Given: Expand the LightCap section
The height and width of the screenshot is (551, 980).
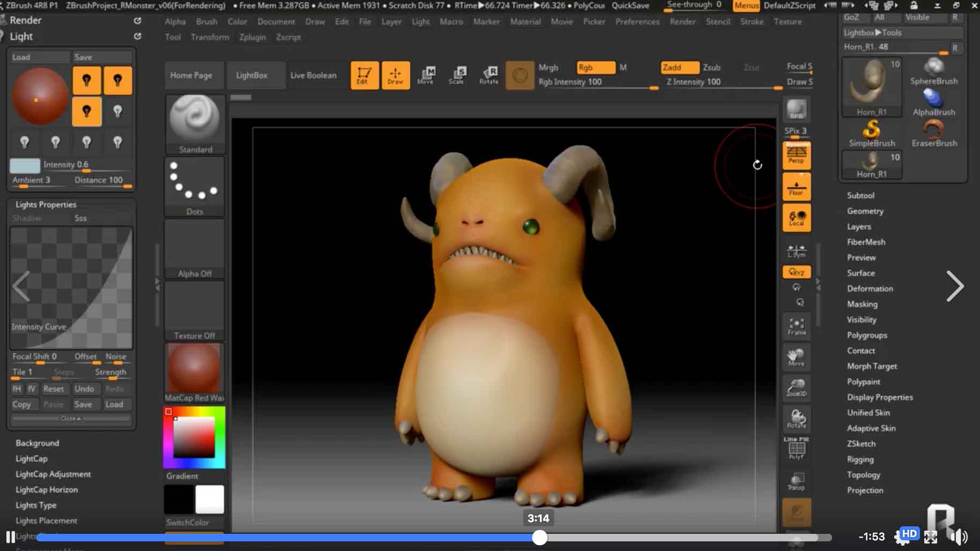Looking at the screenshot, I should (x=32, y=459).
